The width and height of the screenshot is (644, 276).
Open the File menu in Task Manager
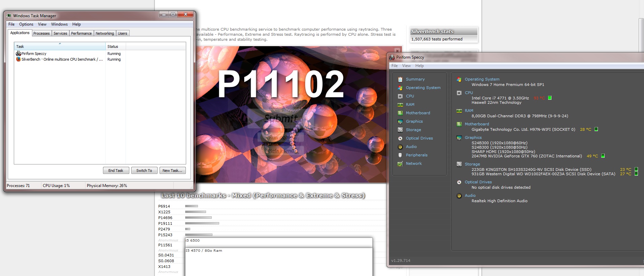tap(11, 24)
